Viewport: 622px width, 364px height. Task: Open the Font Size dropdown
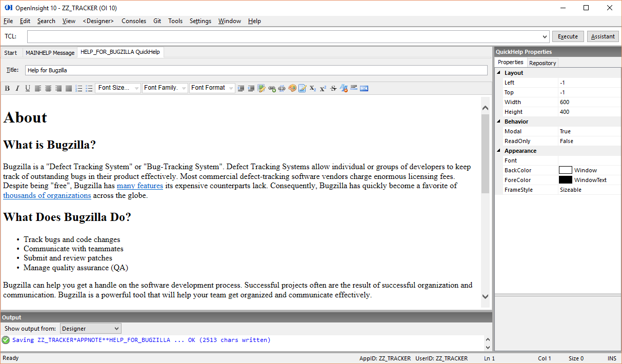(x=118, y=88)
